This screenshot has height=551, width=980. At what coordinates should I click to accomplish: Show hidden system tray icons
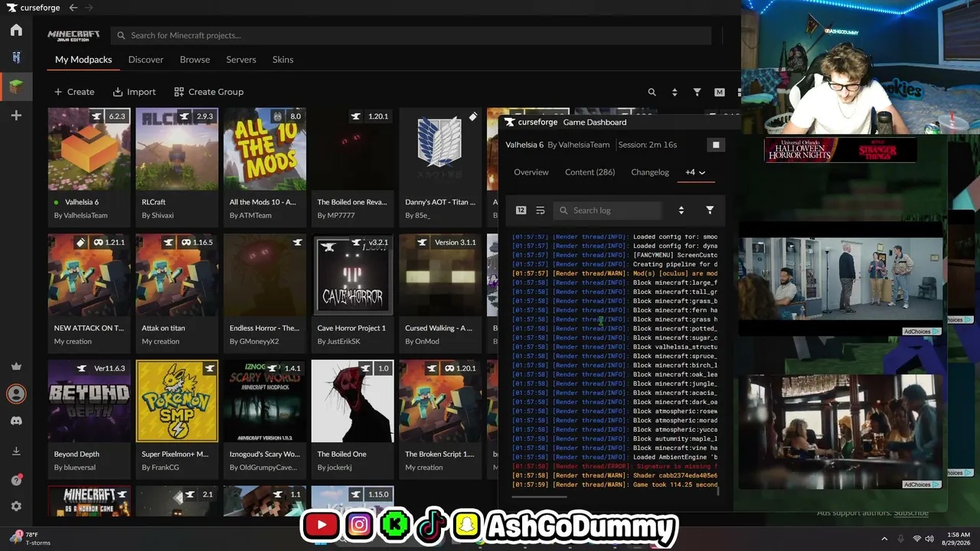pos(884,539)
